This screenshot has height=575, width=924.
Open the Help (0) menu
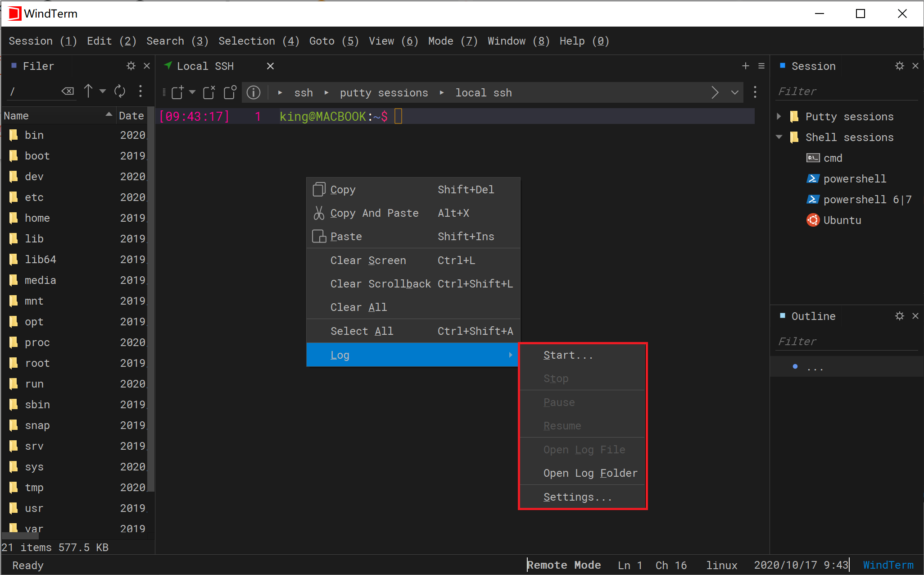584,41
